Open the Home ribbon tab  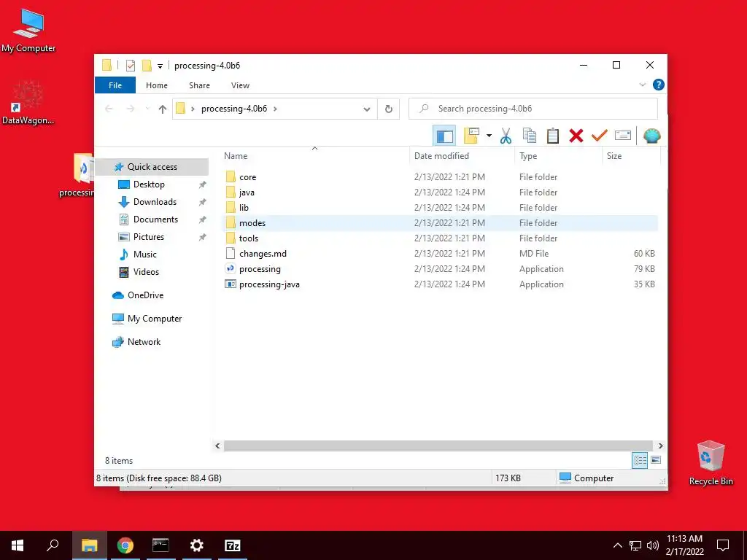click(x=157, y=85)
